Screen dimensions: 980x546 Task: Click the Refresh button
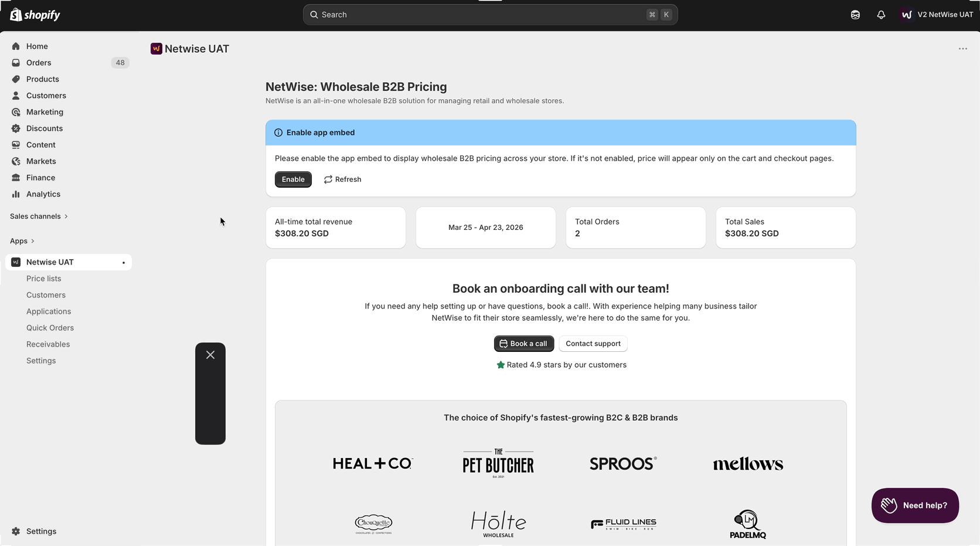[342, 179]
